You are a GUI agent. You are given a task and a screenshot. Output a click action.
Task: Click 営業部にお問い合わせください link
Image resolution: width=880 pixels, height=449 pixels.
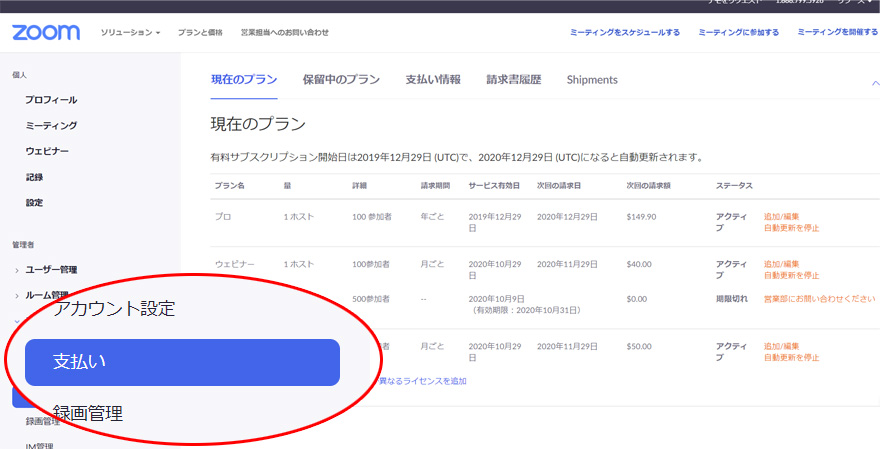tap(819, 298)
